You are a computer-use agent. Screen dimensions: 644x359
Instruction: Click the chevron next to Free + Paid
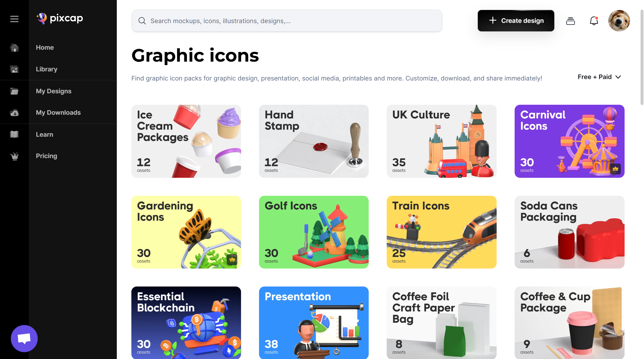click(x=618, y=77)
